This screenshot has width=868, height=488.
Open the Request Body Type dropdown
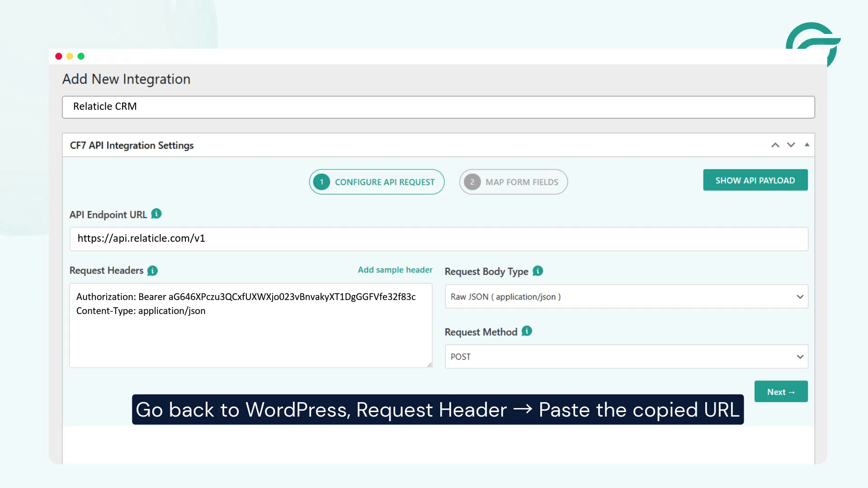pyautogui.click(x=627, y=296)
